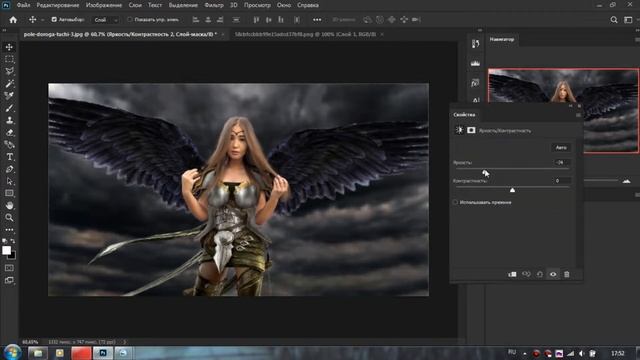The width and height of the screenshot is (640, 360).
Task: Select the Свойства panel tab
Action: tap(464, 115)
